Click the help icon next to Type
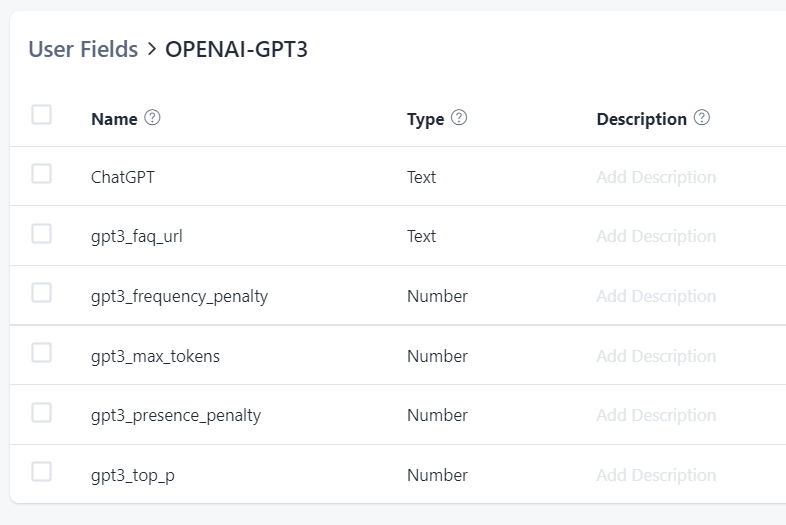The image size is (786, 525). (459, 118)
